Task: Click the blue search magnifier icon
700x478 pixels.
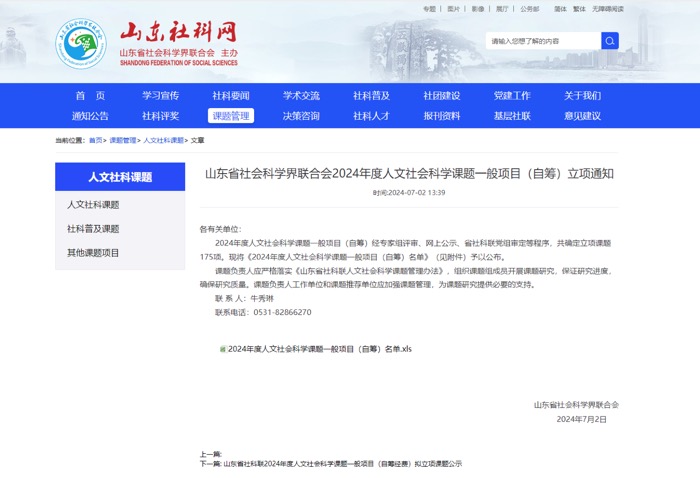Action: pyautogui.click(x=609, y=41)
